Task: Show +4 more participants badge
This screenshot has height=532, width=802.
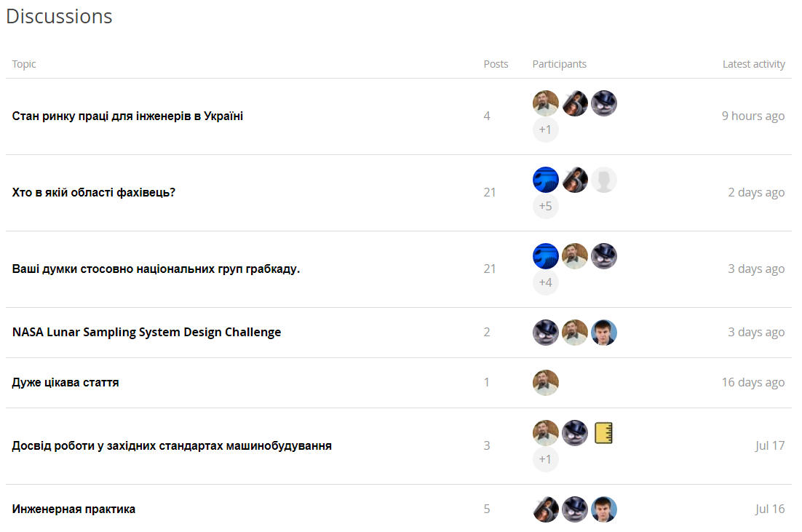Action: click(546, 283)
